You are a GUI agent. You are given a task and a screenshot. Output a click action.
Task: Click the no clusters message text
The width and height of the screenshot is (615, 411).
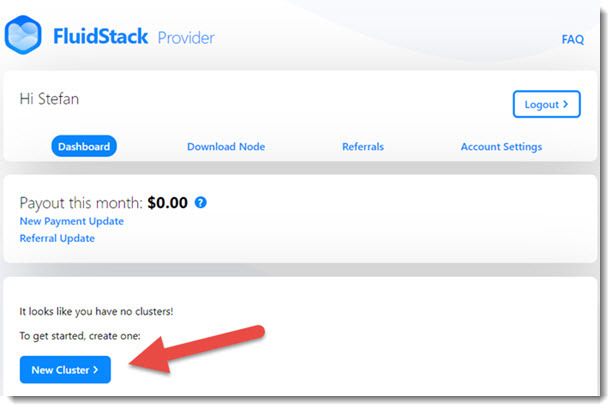(96, 311)
